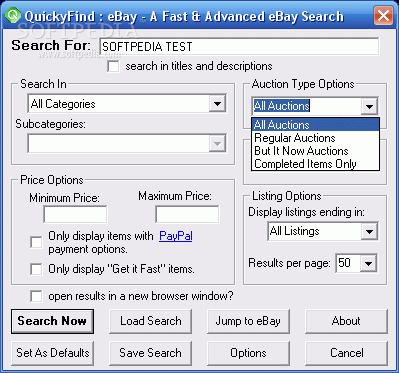The width and height of the screenshot is (399, 373).
Task: Collapse the Auction Type dropdown arrow
Action: tap(369, 107)
